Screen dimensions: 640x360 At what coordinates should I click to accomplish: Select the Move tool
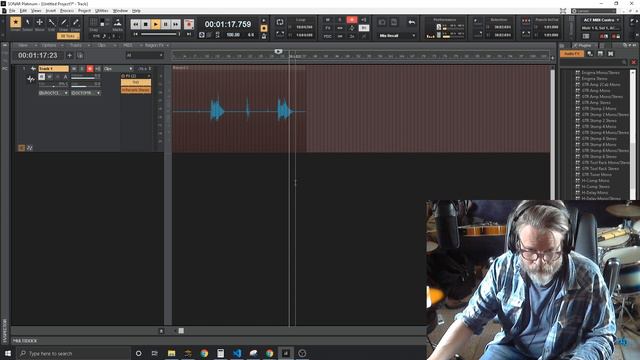click(40, 22)
